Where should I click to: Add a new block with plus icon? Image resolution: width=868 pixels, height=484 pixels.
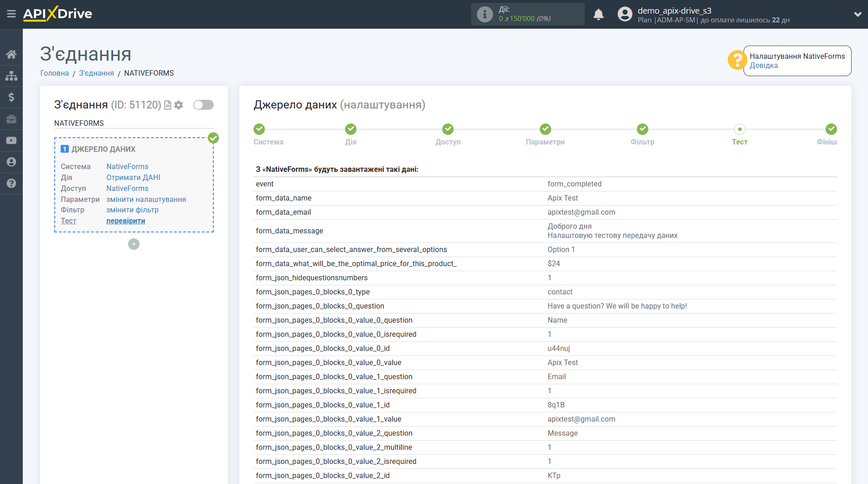coord(134,244)
